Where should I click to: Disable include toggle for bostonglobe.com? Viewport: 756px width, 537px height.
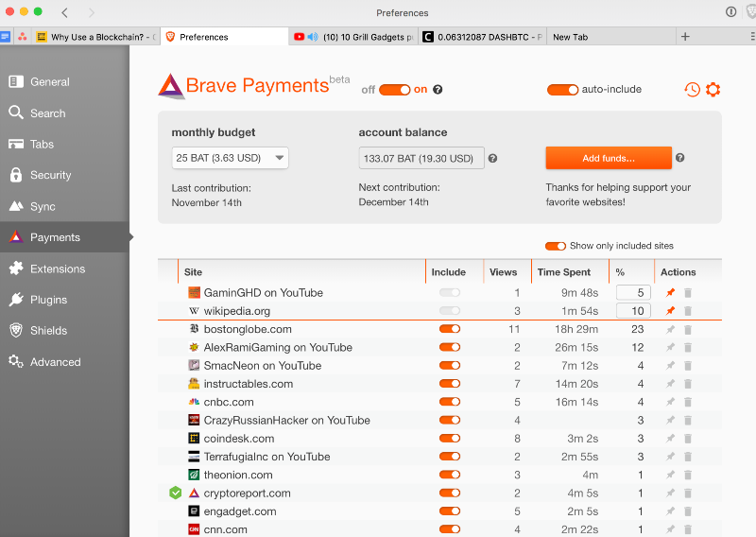click(450, 329)
